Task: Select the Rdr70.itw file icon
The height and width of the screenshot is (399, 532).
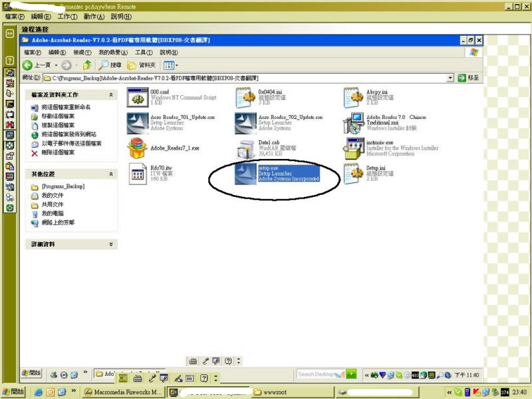Action: 138,174
